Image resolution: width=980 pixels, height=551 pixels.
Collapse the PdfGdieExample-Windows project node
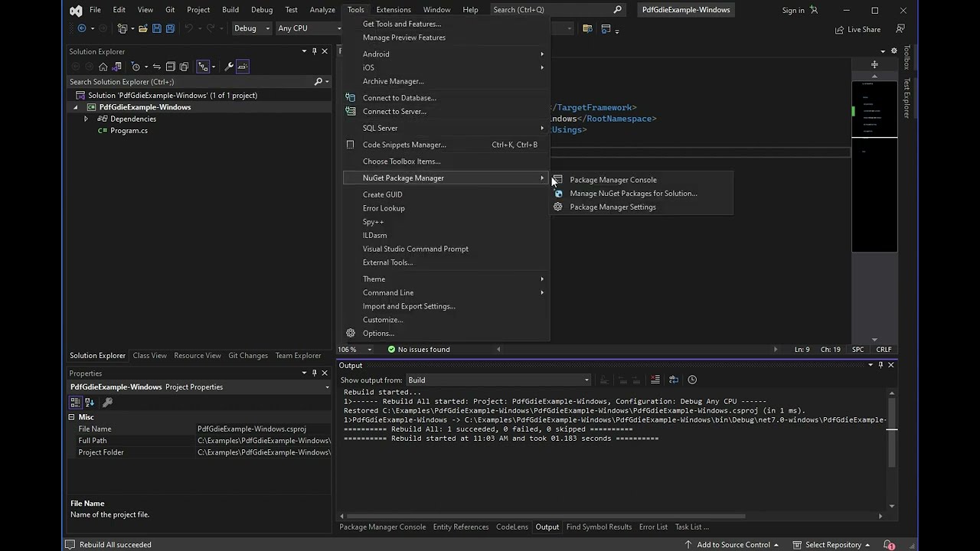pos(75,107)
